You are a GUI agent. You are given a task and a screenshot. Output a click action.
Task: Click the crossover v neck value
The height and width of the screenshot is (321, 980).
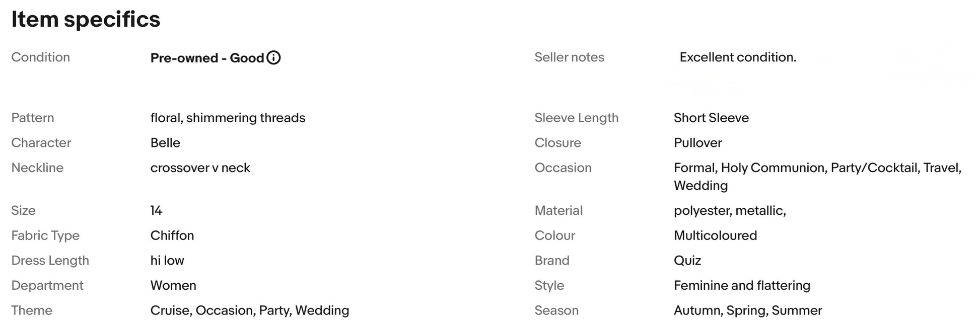[200, 168]
